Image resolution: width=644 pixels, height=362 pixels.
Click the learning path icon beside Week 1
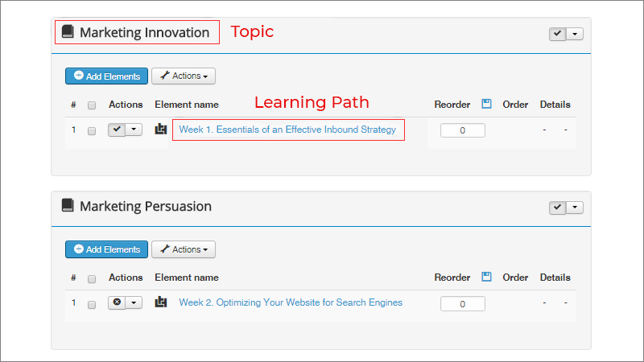(x=160, y=130)
